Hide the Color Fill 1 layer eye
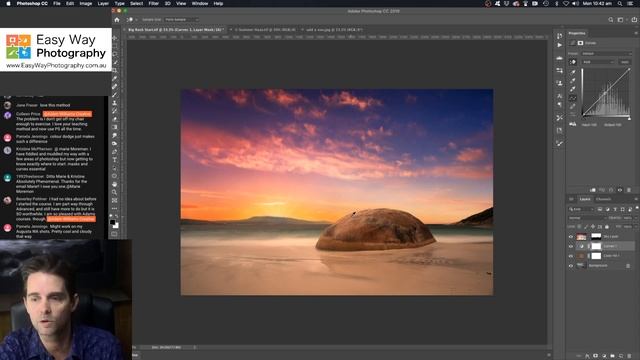Screen dimensions: 640x360 point(571,256)
